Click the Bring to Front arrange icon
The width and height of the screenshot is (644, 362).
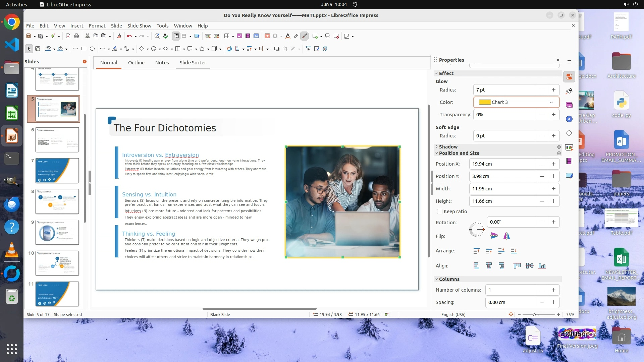(x=476, y=251)
